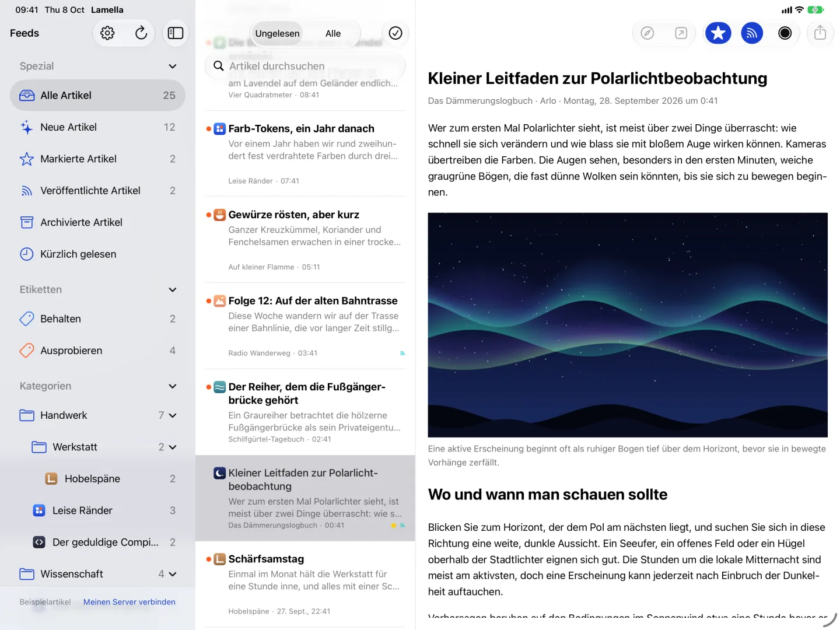Tap the share icon in article toolbar

coord(820,33)
